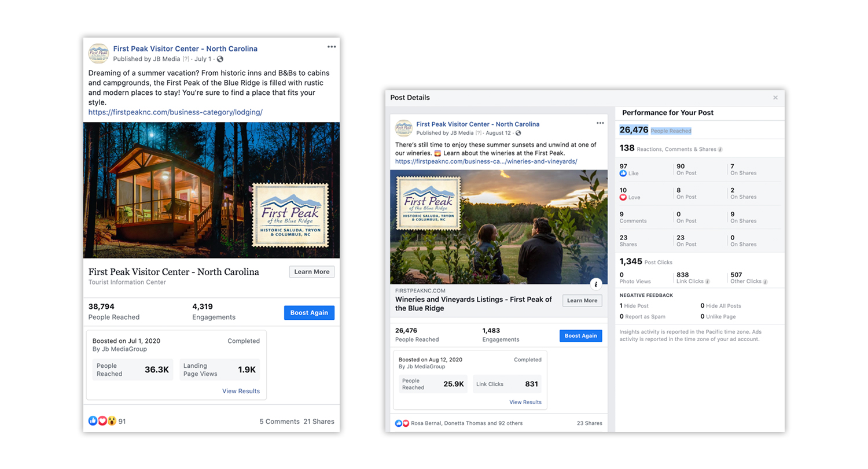Click the [?] help marker after JB Media, July 1
The width and height of the screenshot is (868, 469).
[x=186, y=59]
